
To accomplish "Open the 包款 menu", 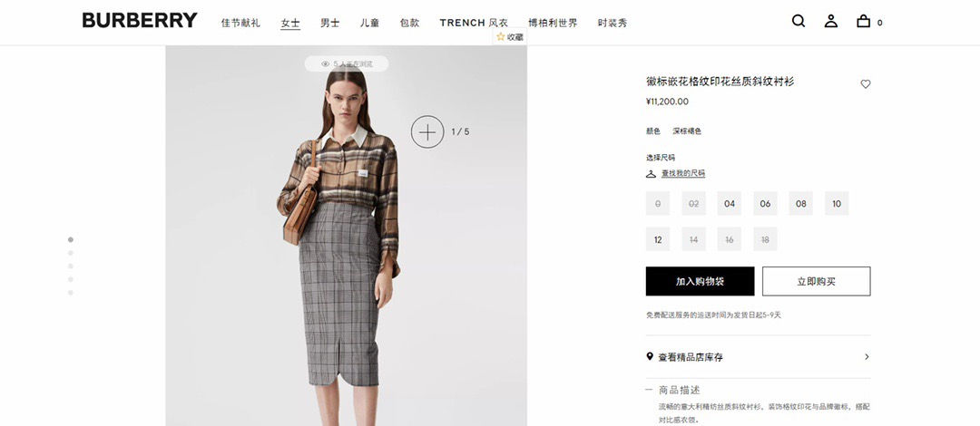I will (409, 23).
